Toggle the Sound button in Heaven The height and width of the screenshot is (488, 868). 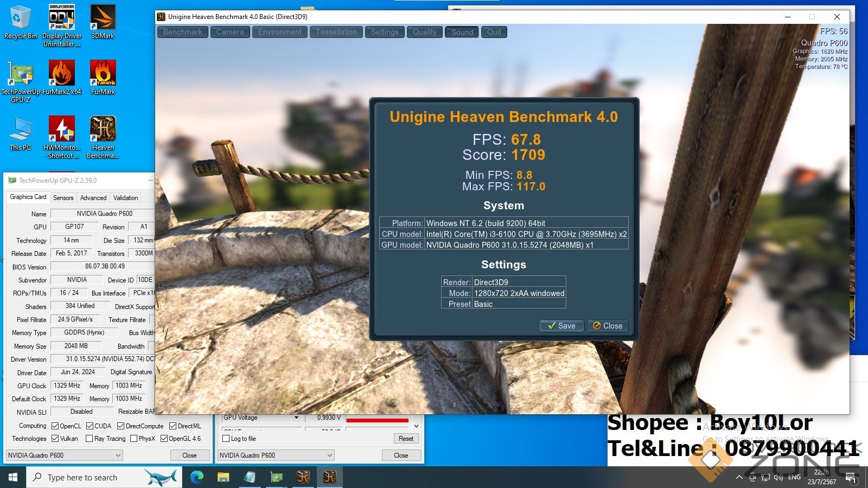pyautogui.click(x=462, y=32)
